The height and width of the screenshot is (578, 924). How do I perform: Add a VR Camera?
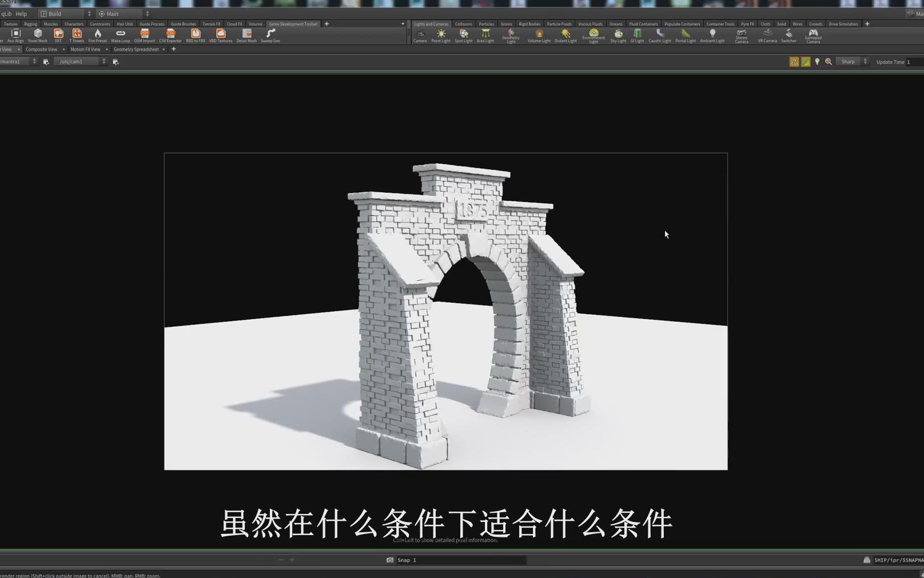tap(767, 36)
